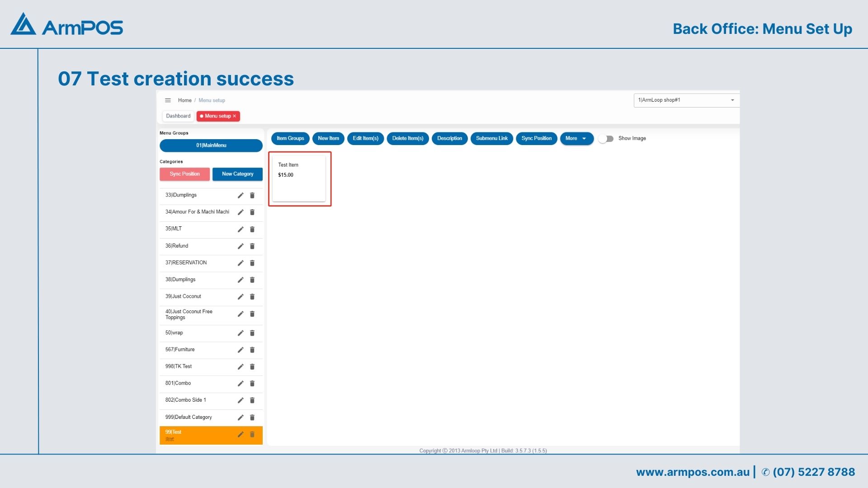Screen dimensions: 868x488
Task: Delete the 801|Combo category via trash icon
Action: tap(252, 383)
